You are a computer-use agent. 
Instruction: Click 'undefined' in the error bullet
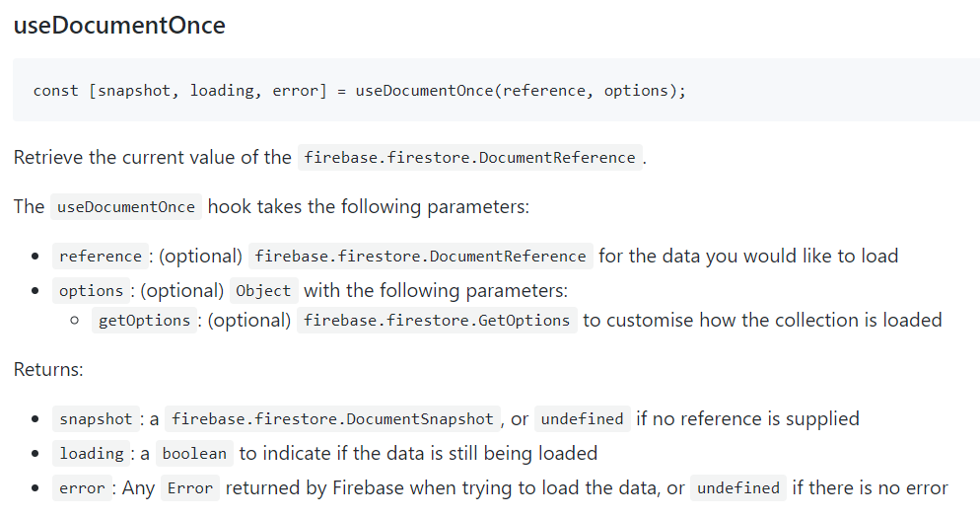click(x=737, y=488)
